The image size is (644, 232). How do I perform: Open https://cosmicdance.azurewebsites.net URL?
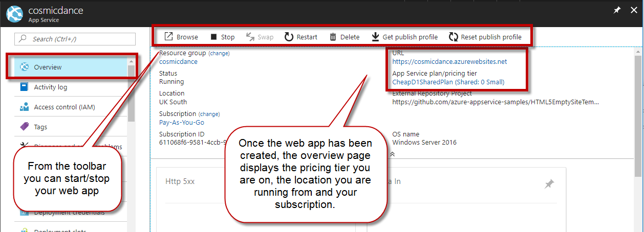coord(449,61)
